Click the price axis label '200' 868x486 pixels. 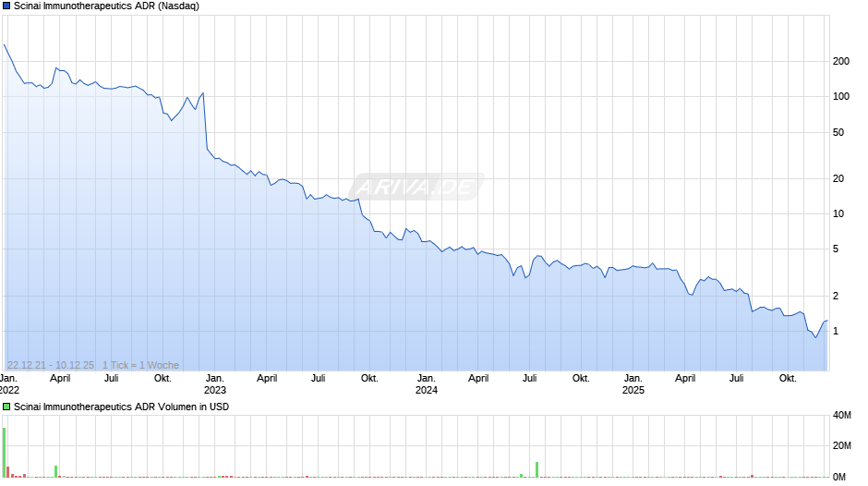coord(841,62)
